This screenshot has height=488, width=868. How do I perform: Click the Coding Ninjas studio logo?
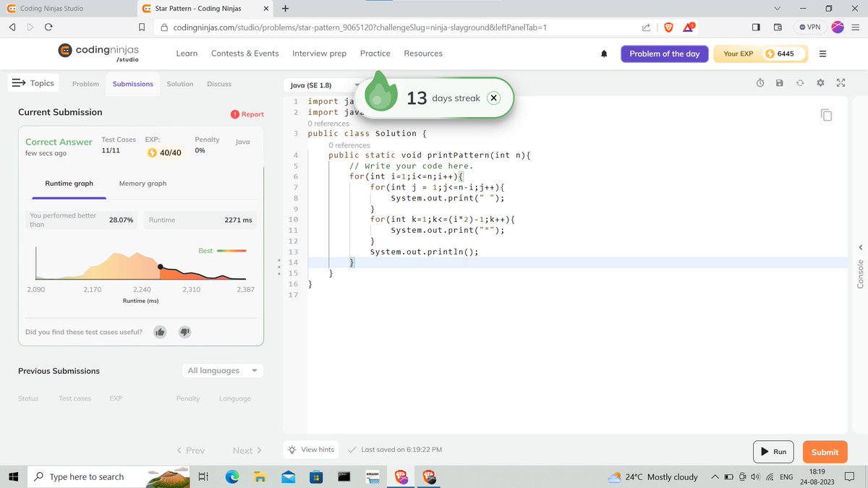tap(98, 53)
